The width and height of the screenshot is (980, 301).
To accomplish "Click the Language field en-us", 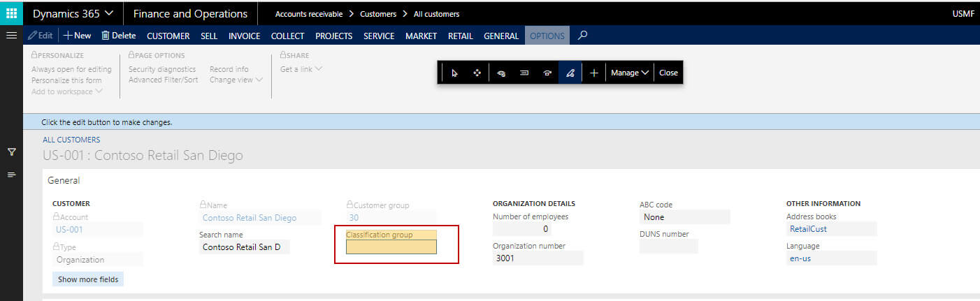I will [831, 258].
